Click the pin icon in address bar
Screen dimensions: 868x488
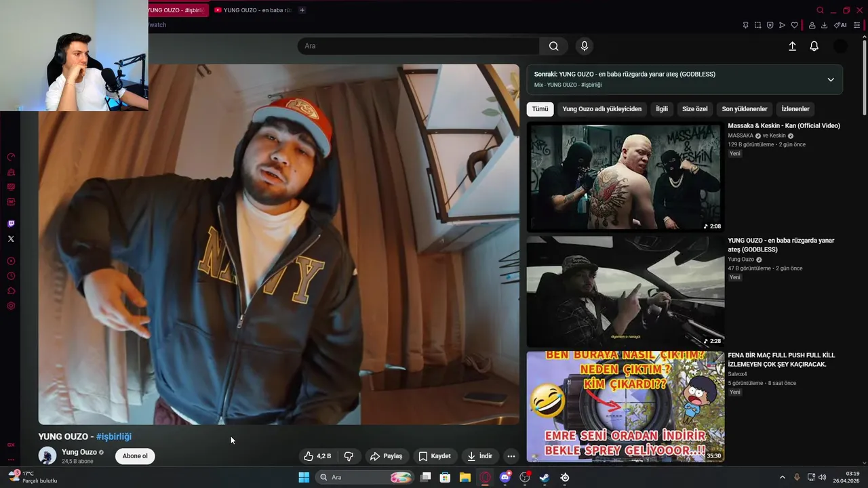coord(745,25)
